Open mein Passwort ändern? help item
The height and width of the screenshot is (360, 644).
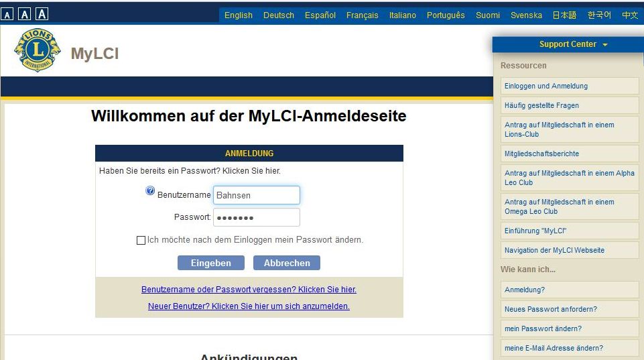[x=570, y=328]
